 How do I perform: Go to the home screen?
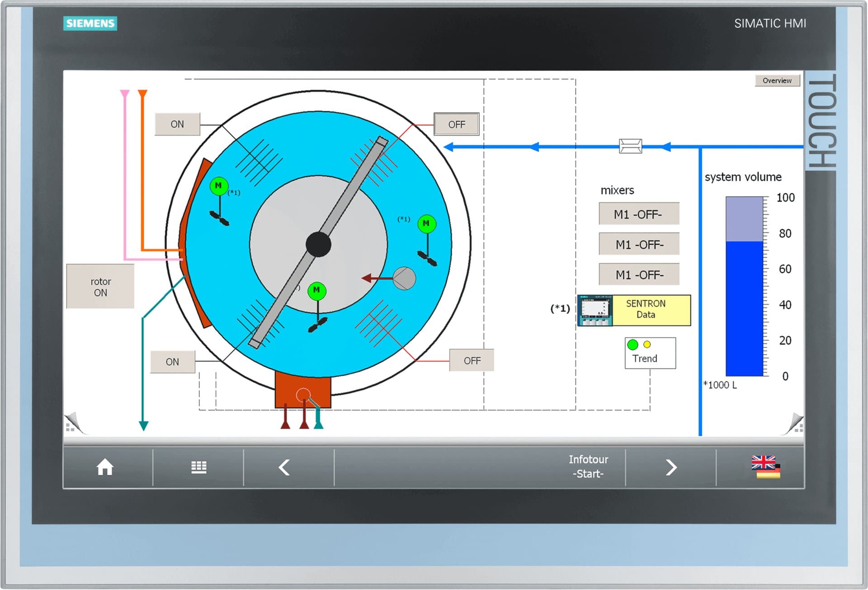point(105,467)
